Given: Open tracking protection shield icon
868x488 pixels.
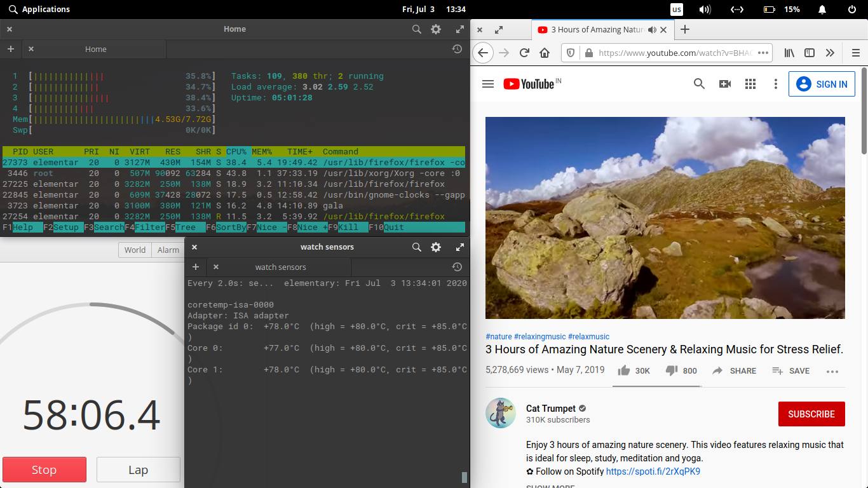Looking at the screenshot, I should [x=571, y=53].
